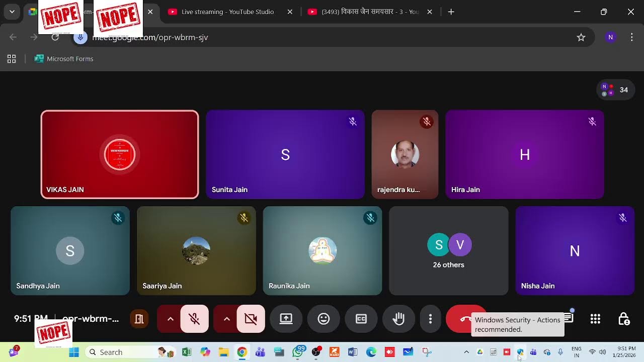
Task: Close the Live streaming YouTube Studio tab
Action: (x=290, y=12)
